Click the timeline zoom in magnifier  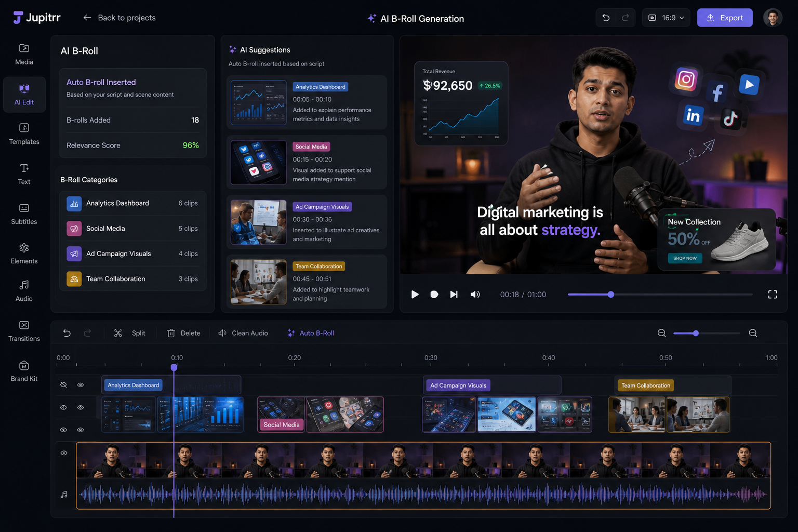753,333
